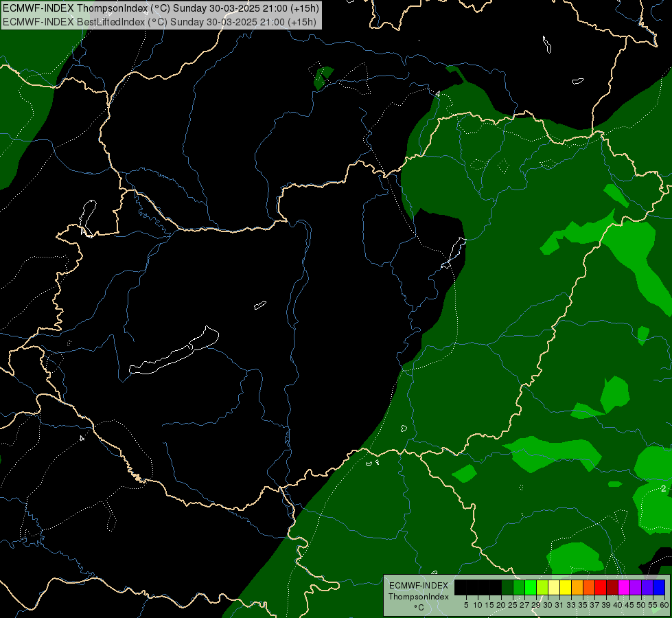The height and width of the screenshot is (618, 672).
Task: Click legend tick label '39'
Action: click(606, 605)
